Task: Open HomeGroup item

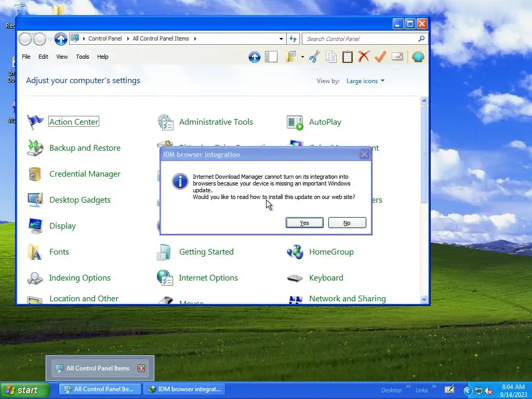Action: [331, 252]
